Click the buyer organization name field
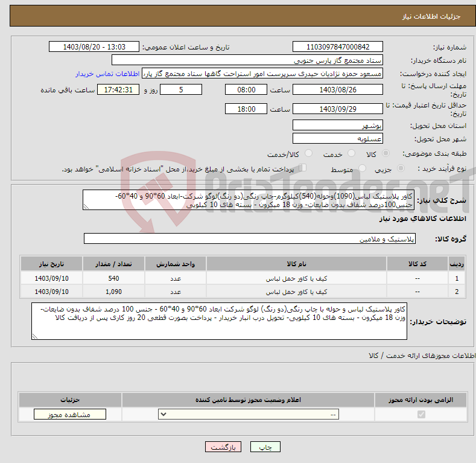This screenshot has width=476, height=463. [247, 60]
